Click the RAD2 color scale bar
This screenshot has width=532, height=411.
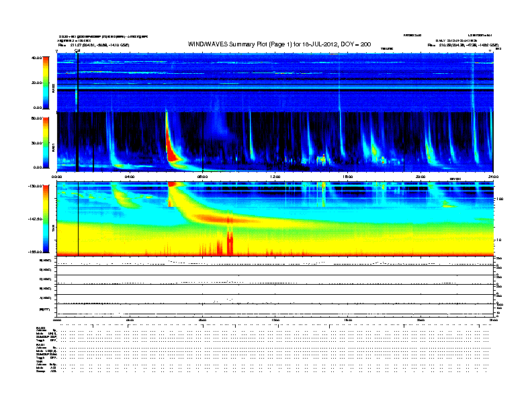click(x=46, y=83)
